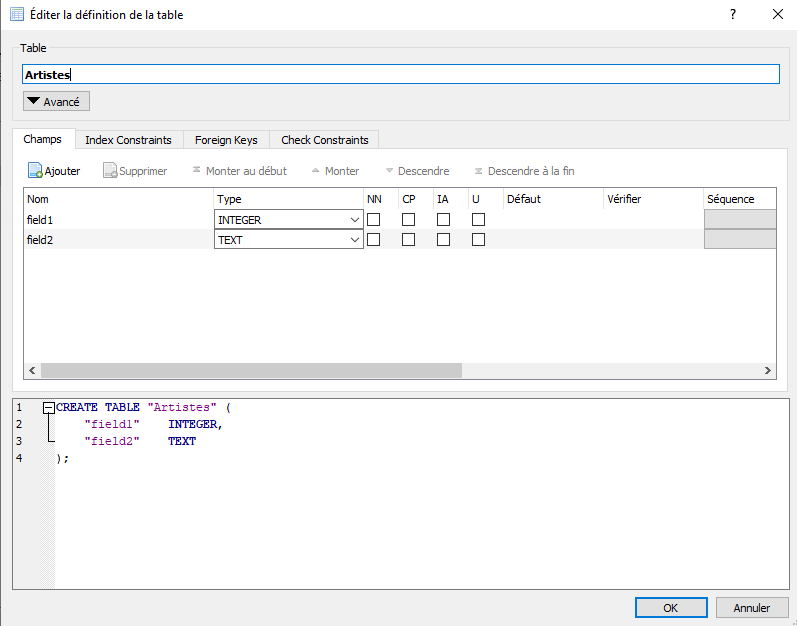Screen dimensions: 797x626
Task: Toggle IA checkbox for field2
Action: click(x=443, y=239)
